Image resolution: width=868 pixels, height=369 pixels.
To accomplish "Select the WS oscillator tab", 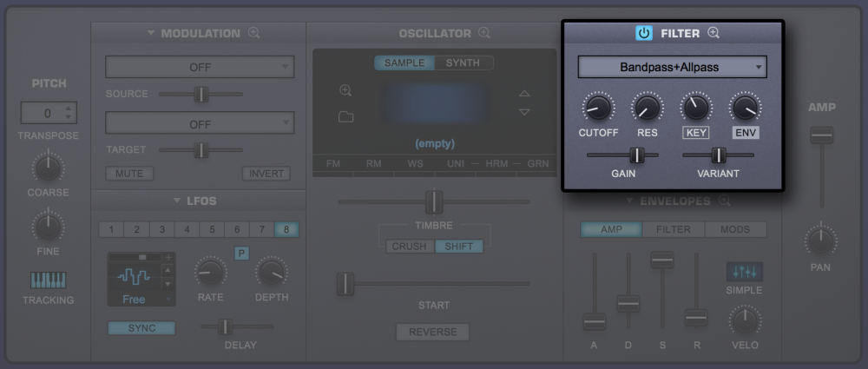I will tap(415, 164).
